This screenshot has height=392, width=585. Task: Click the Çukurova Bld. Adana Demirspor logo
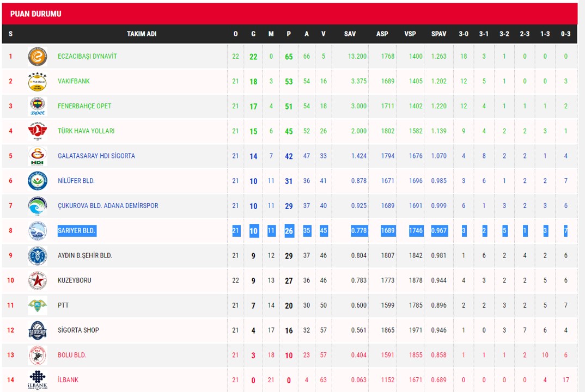click(37, 206)
